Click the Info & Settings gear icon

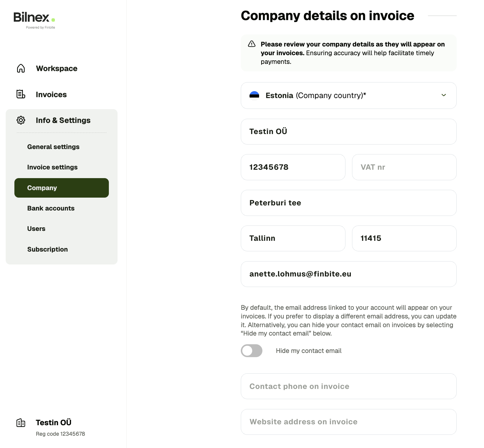click(x=21, y=120)
